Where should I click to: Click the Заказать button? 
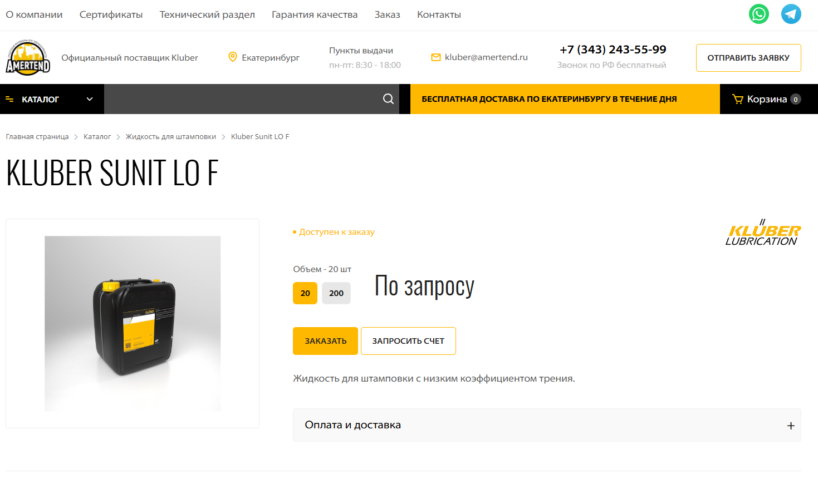tap(325, 341)
